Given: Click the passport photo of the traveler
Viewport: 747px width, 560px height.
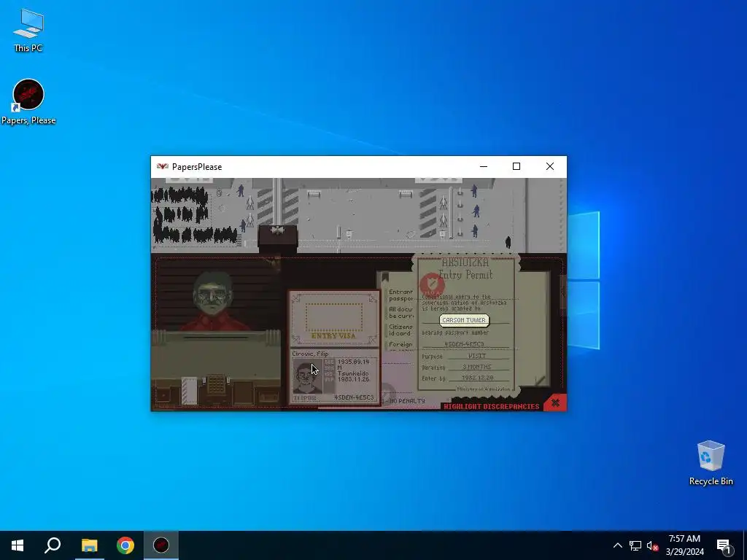Looking at the screenshot, I should click(307, 377).
